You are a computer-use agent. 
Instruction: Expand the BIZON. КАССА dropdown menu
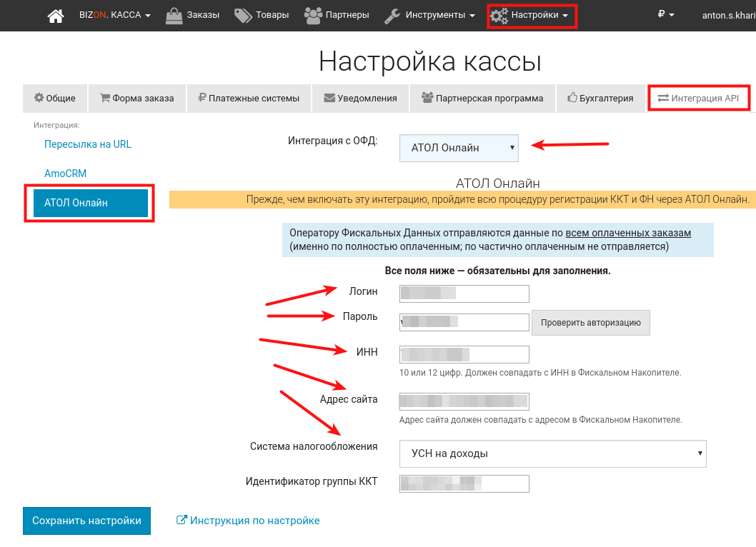point(114,15)
